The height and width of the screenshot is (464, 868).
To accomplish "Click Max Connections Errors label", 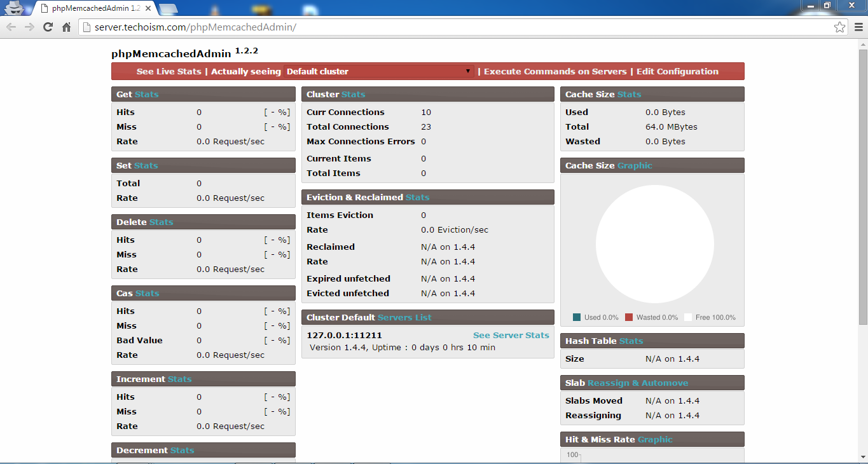I will point(361,141).
